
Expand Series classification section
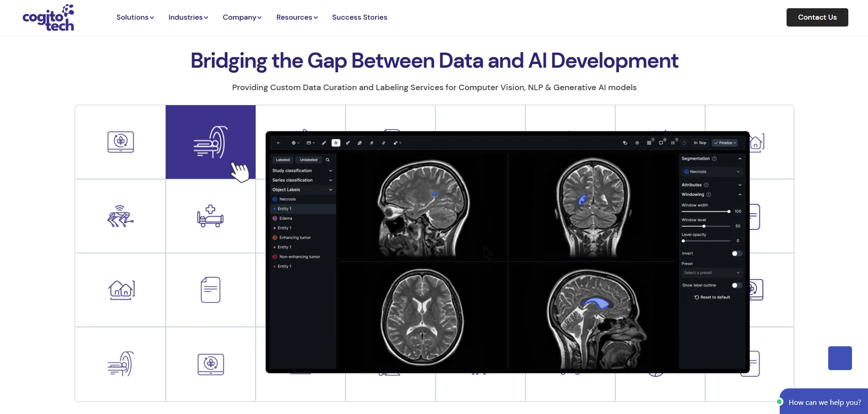[302, 180]
